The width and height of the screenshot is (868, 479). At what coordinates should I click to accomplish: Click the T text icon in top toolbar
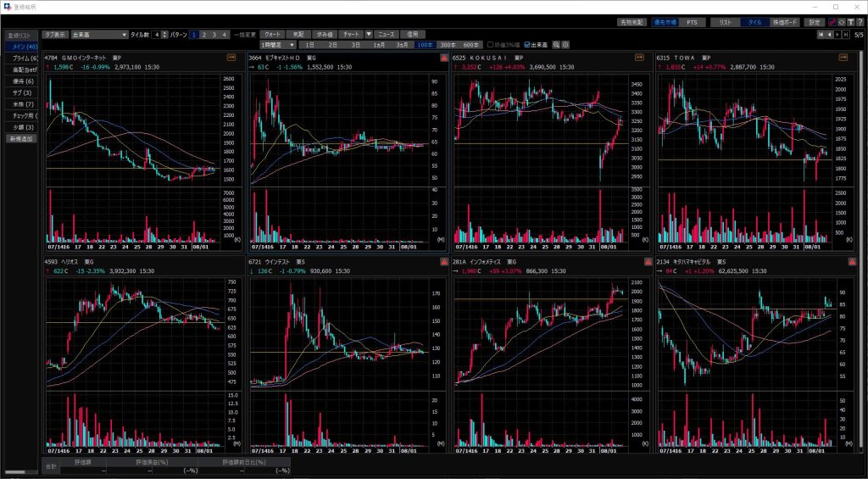click(850, 21)
